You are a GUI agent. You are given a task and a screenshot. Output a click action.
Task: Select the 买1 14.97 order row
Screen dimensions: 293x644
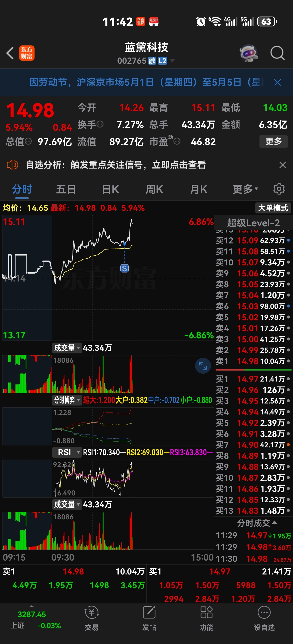[x=253, y=379]
